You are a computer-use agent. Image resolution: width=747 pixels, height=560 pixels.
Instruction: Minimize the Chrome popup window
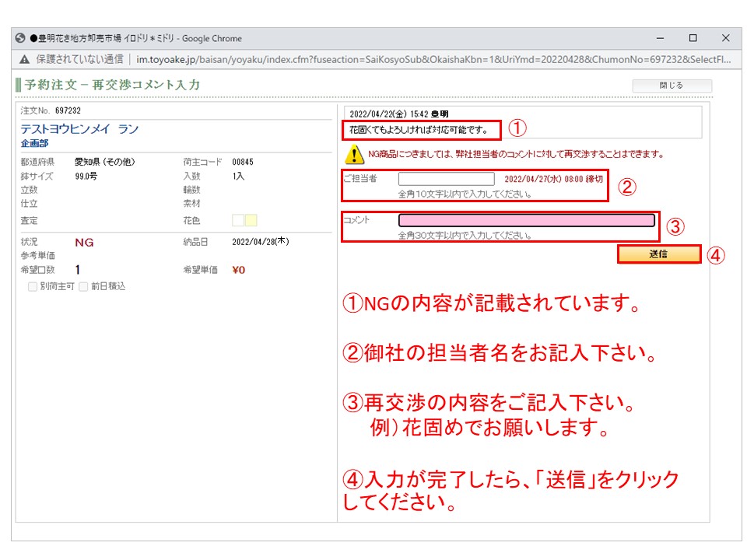[x=660, y=38]
